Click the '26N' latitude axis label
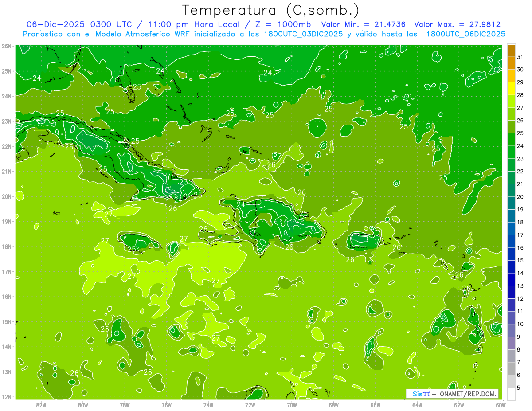 pos(7,46)
